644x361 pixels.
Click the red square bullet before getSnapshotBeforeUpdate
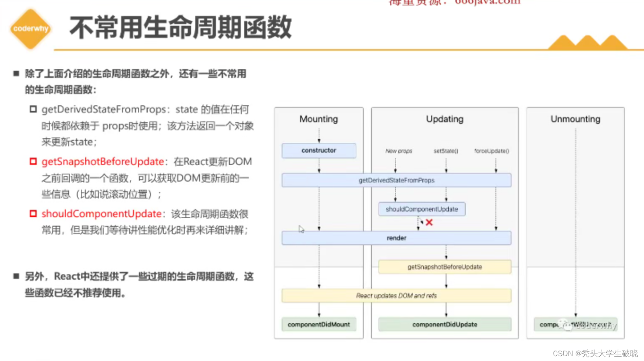(x=33, y=161)
